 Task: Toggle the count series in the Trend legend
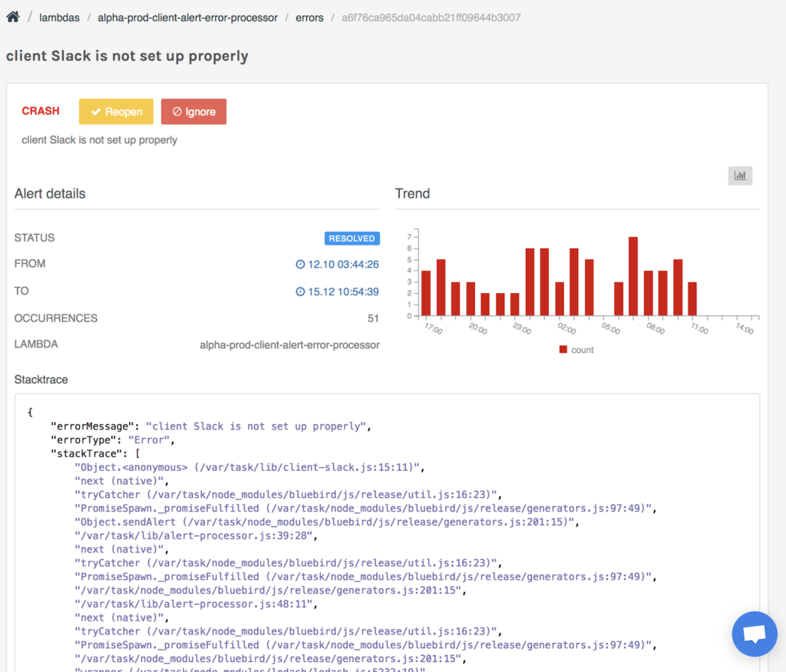pyautogui.click(x=576, y=349)
